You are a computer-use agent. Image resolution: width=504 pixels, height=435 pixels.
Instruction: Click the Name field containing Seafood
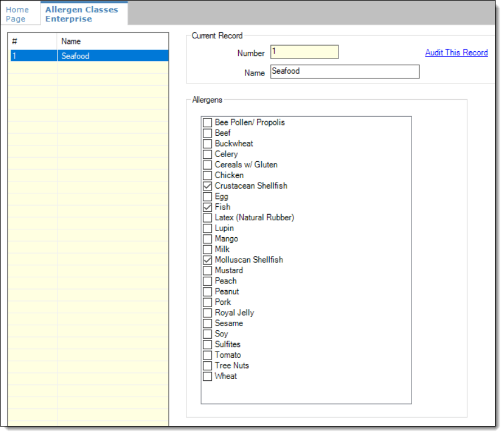tap(345, 72)
